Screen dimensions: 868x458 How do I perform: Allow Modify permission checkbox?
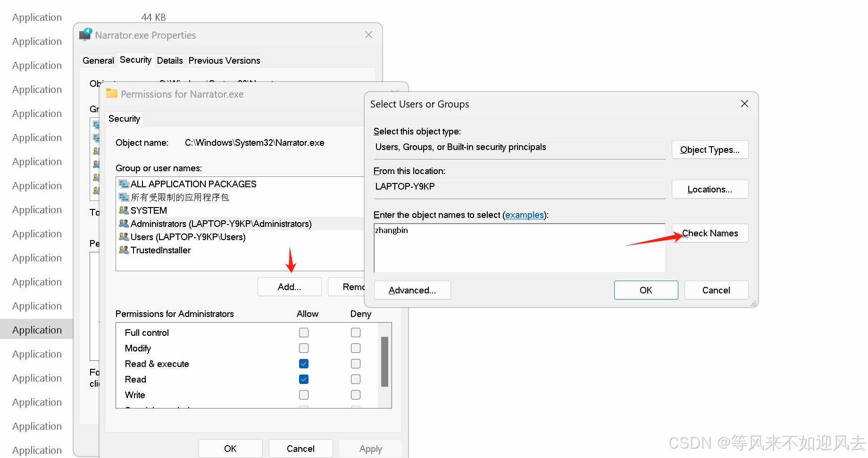pos(304,348)
